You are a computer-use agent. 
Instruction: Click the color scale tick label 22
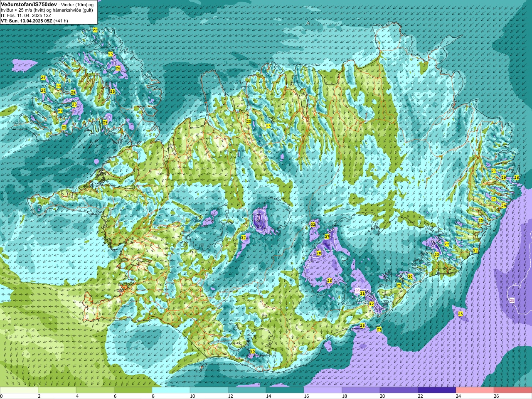(x=420, y=396)
